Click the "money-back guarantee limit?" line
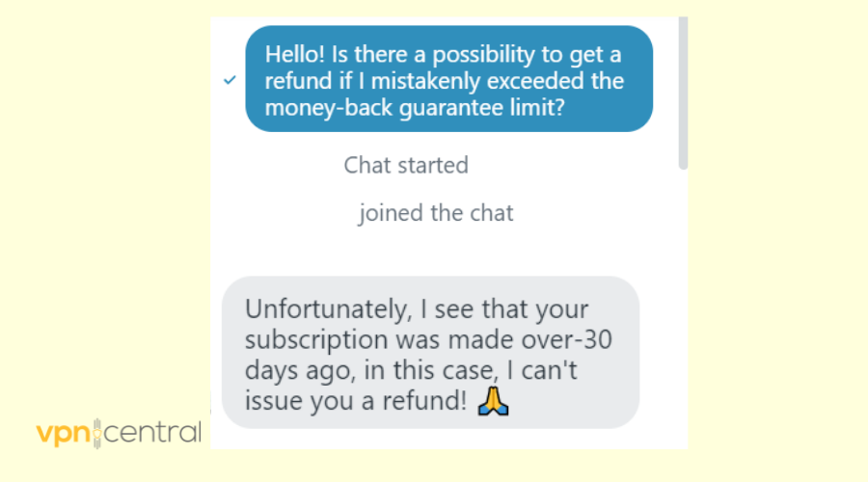Screen dimensions: 868x482 pyautogui.click(x=414, y=107)
